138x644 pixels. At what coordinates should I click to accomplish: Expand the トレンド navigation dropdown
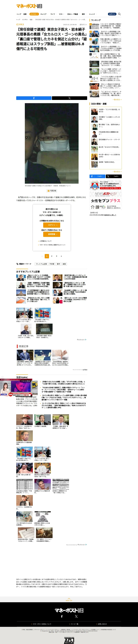[92, 14]
